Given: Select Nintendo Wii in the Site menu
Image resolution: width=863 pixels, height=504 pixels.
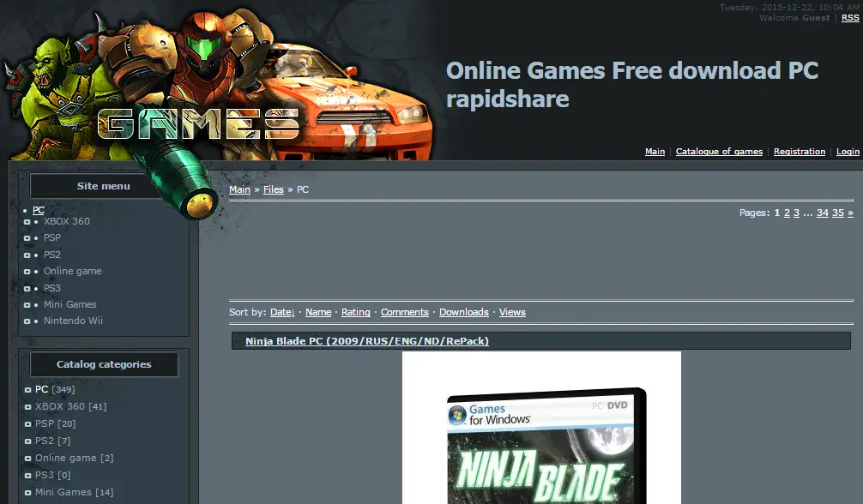Looking at the screenshot, I should click(x=73, y=321).
